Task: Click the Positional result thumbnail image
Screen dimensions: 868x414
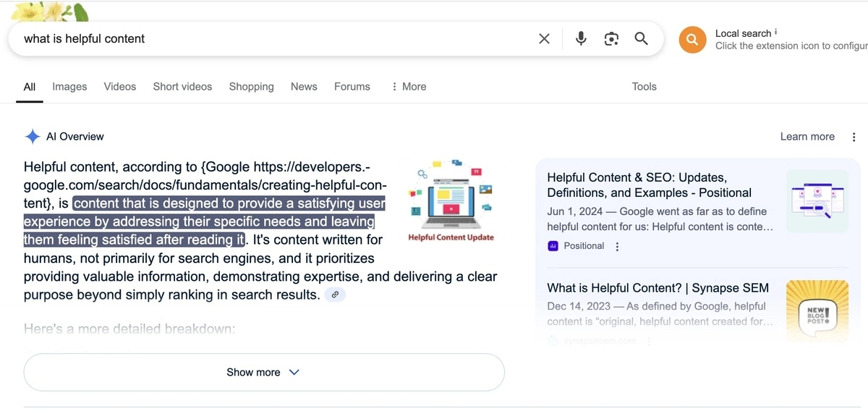Action: [817, 200]
